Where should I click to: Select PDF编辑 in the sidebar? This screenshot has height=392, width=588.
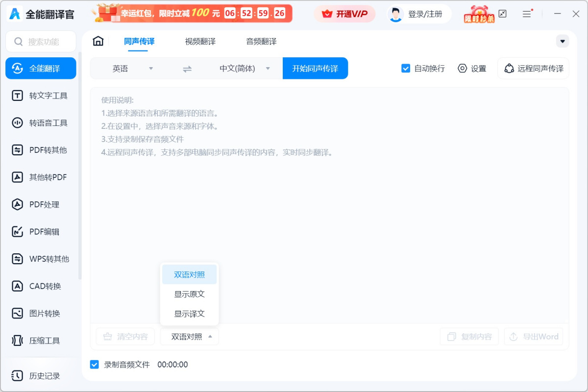click(x=41, y=232)
